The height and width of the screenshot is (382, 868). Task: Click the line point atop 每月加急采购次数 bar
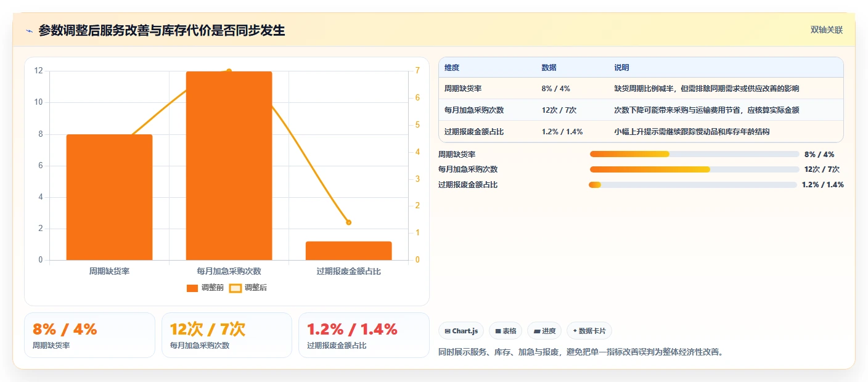(x=229, y=71)
